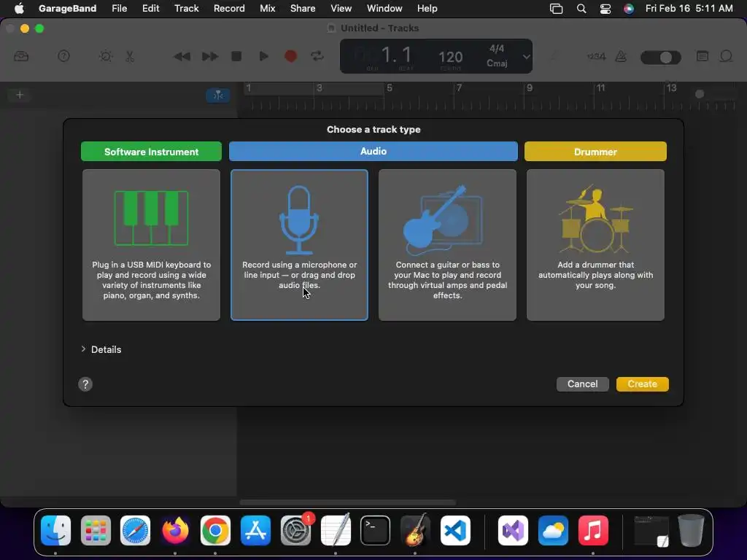Screen dimensions: 747x560
Task: Select the Audio header
Action: 373,151
